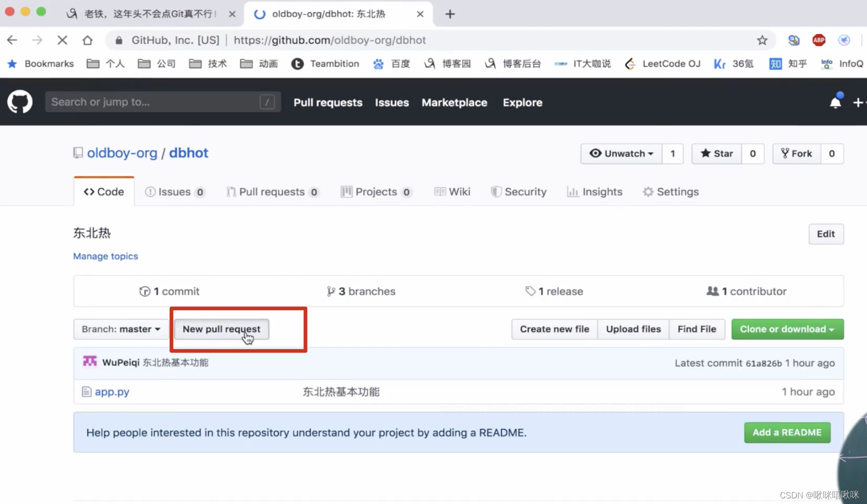
Task: Open the 博客园 bookmark
Action: click(x=447, y=63)
